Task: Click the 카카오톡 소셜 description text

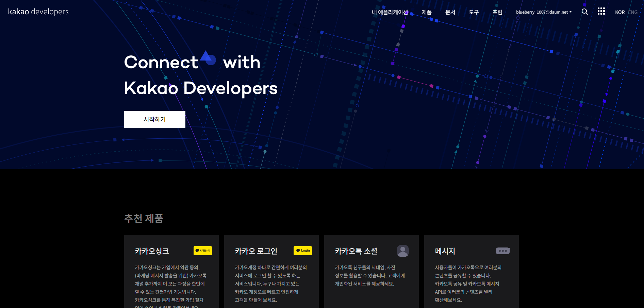Action: click(370, 275)
